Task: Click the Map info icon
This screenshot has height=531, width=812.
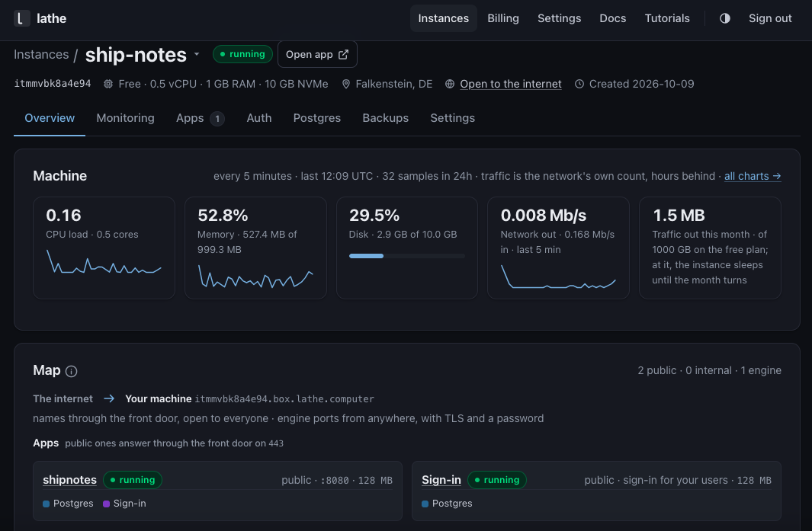Action: coord(72,371)
